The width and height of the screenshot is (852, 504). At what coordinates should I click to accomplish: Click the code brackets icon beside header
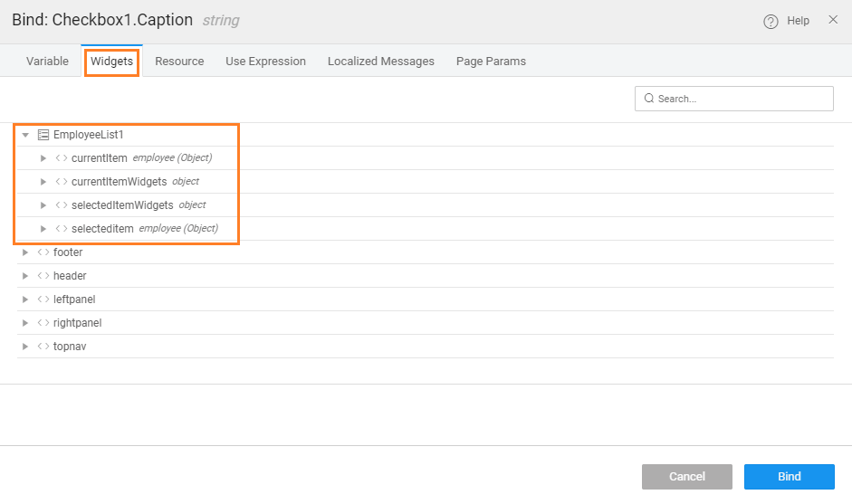(x=43, y=276)
